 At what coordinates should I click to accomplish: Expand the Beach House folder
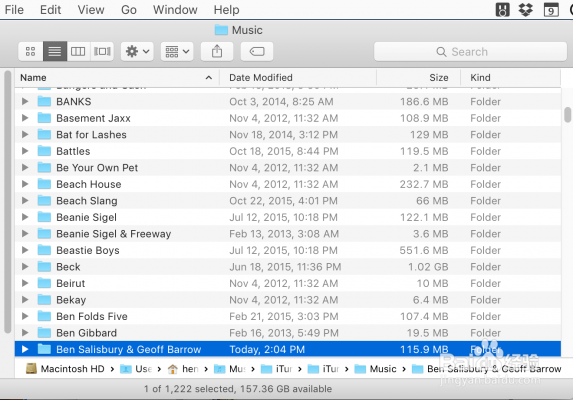click(x=25, y=184)
